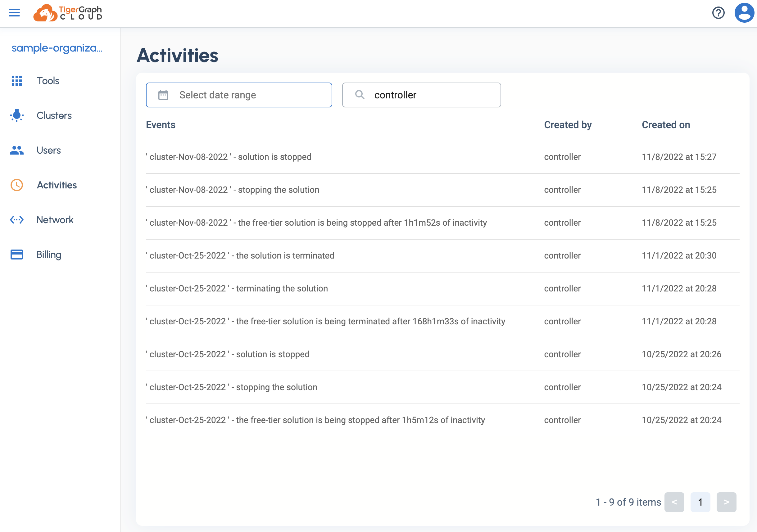Click into the controller search field
757x532 pixels.
(x=422, y=95)
